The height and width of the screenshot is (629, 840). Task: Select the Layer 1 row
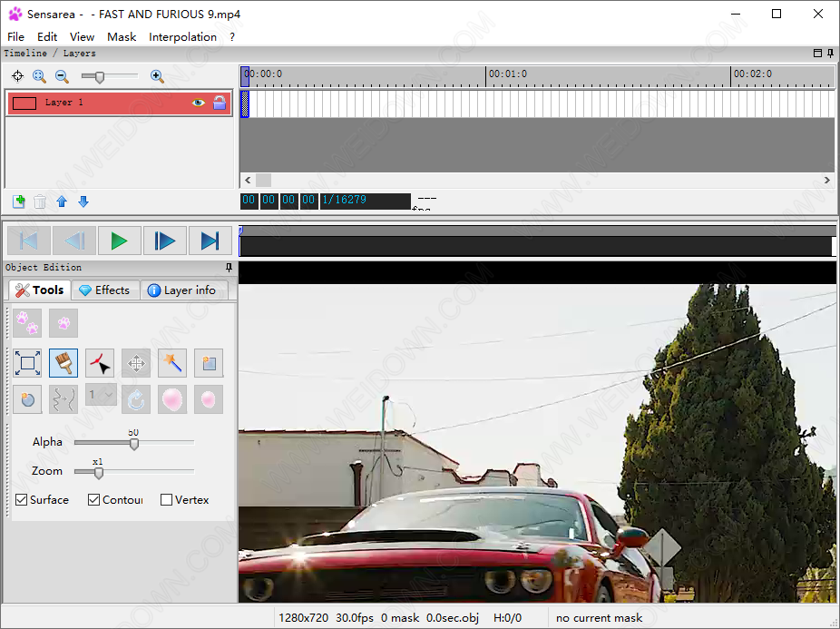point(120,103)
